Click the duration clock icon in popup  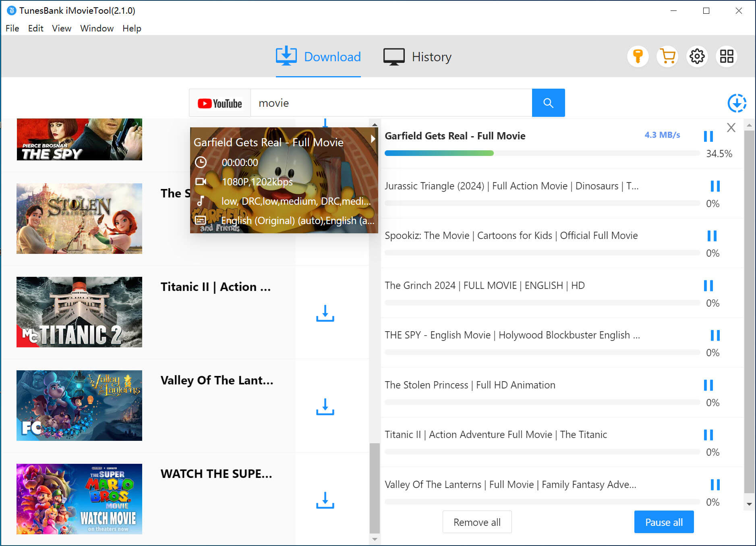point(201,162)
